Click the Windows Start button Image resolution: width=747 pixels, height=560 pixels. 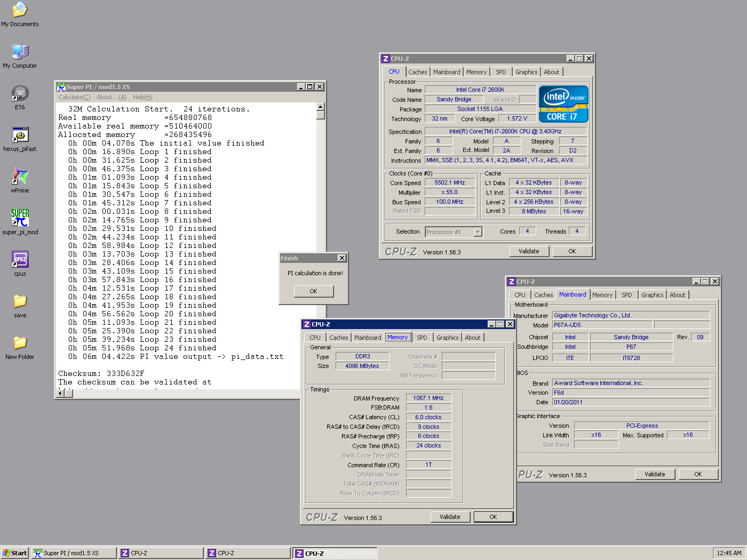tap(14, 553)
